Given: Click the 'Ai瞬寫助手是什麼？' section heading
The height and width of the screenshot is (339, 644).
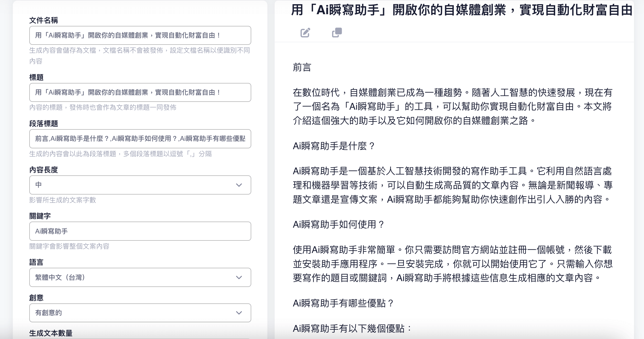Looking at the screenshot, I should tap(334, 146).
